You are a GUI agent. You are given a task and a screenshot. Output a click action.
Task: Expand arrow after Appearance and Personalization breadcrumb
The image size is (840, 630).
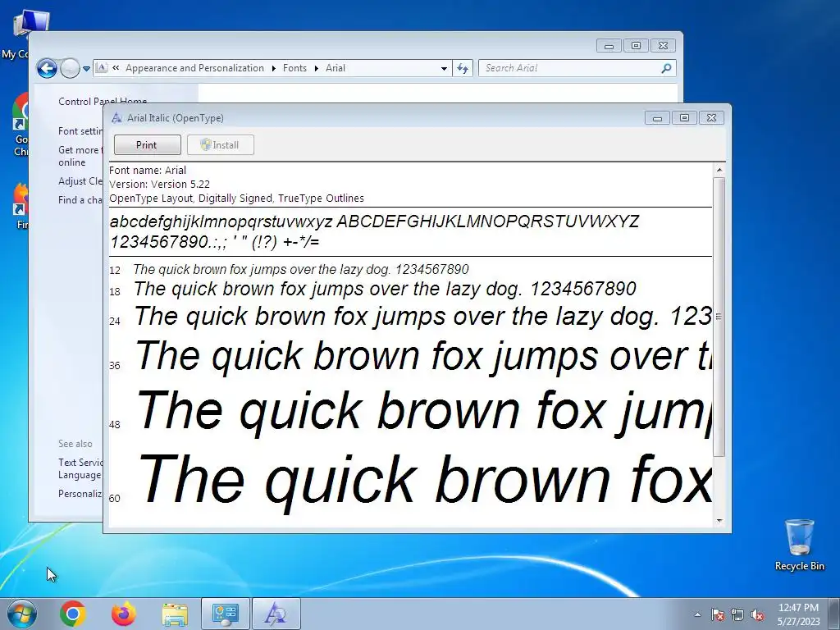coord(274,69)
